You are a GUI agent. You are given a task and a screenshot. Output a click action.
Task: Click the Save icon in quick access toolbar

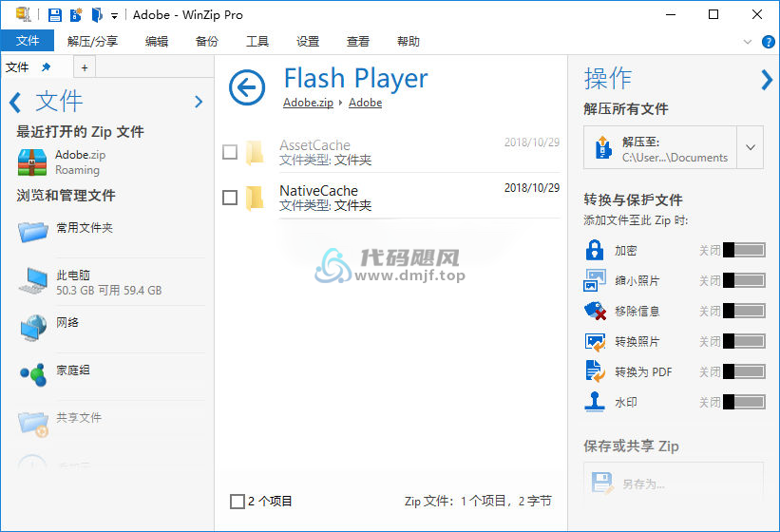pyautogui.click(x=55, y=15)
